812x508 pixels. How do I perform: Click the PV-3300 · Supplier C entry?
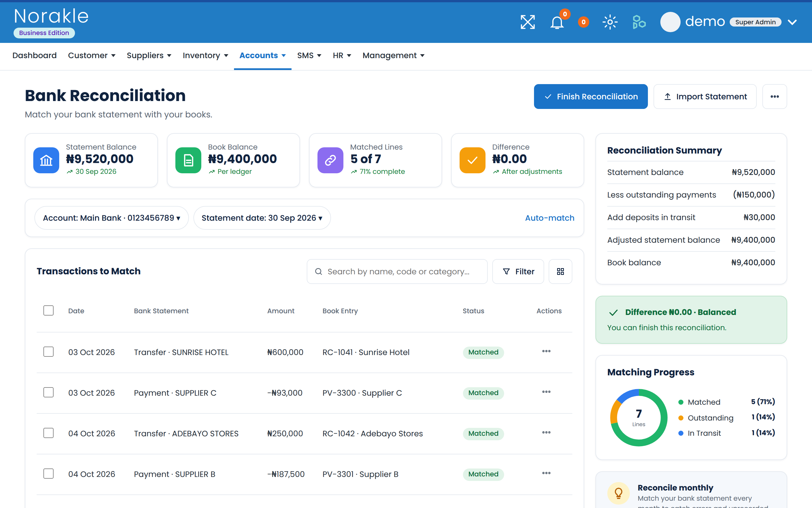[362, 393]
